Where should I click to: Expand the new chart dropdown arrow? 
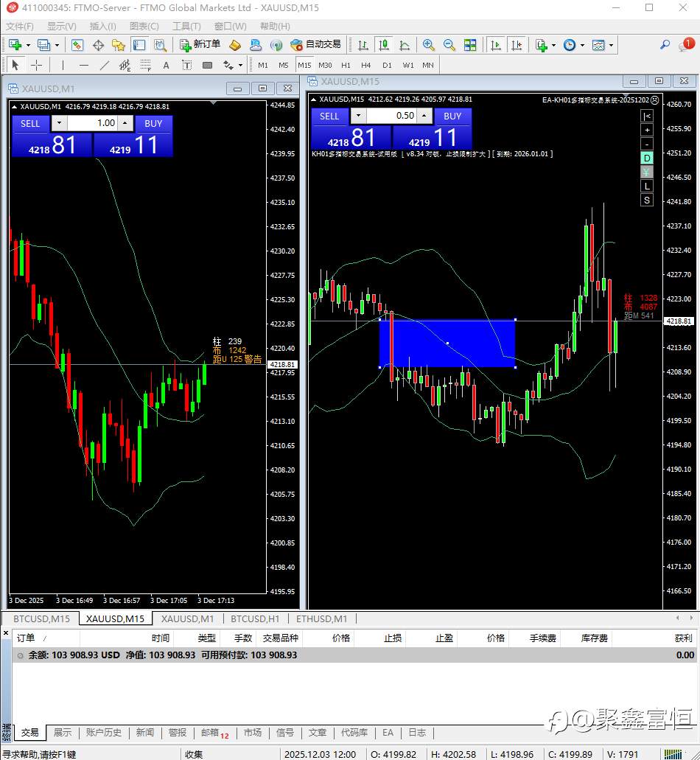coord(28,45)
